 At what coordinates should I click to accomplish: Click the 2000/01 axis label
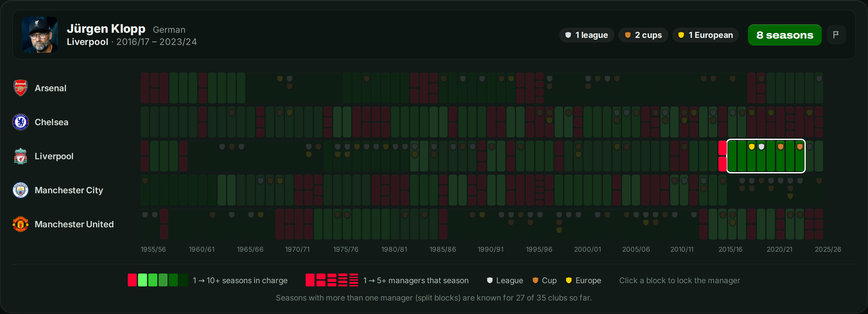[587, 249]
